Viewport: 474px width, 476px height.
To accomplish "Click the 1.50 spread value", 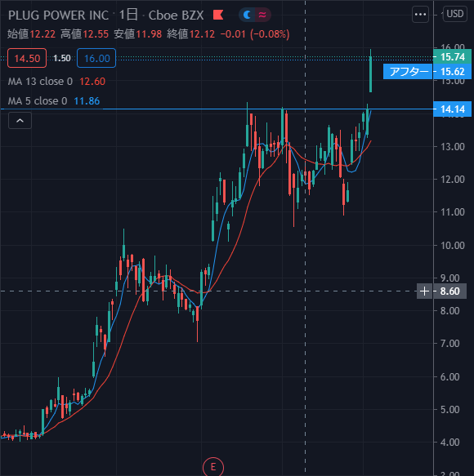I will pyautogui.click(x=62, y=58).
